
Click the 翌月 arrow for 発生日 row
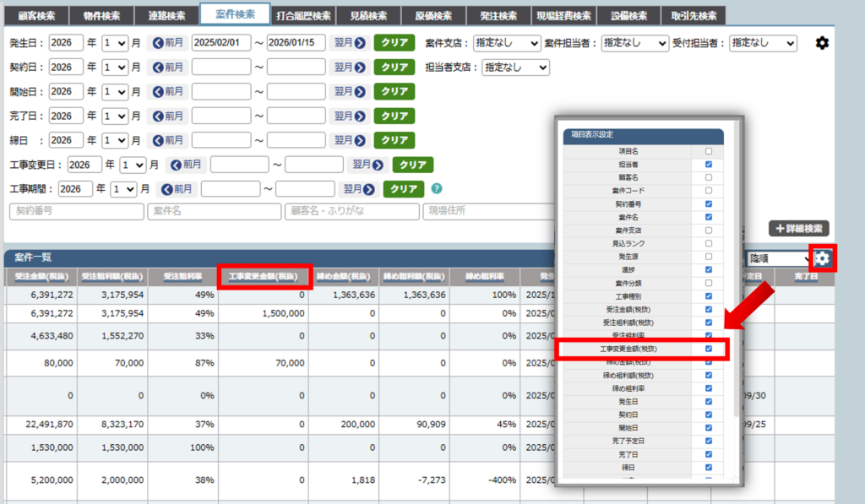[349, 43]
